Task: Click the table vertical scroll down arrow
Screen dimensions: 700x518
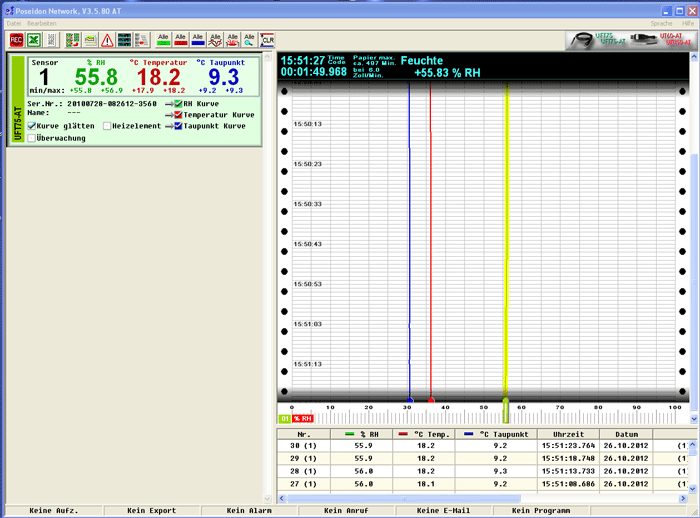Action: coord(692,489)
